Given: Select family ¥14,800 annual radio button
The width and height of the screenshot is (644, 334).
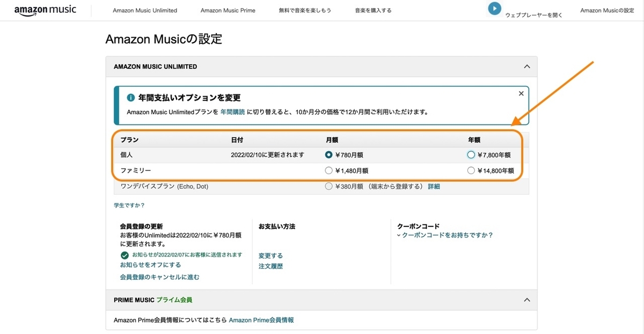Looking at the screenshot, I should tap(471, 170).
